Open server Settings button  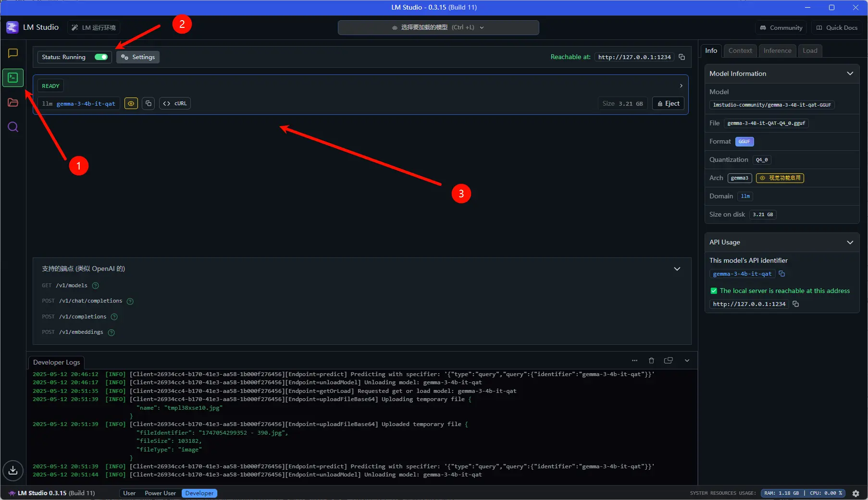138,57
